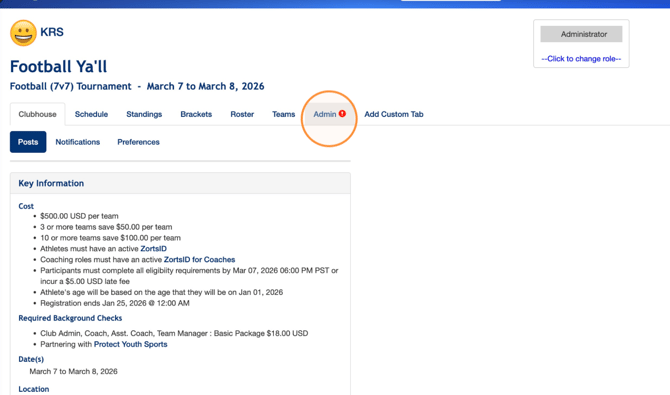Click the Administrator role button
The image size is (670, 395).
[x=581, y=34]
